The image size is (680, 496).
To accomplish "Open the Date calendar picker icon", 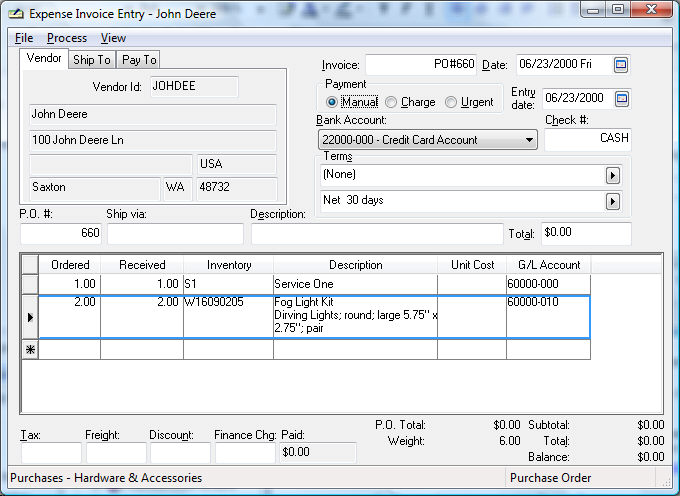I will pos(621,65).
